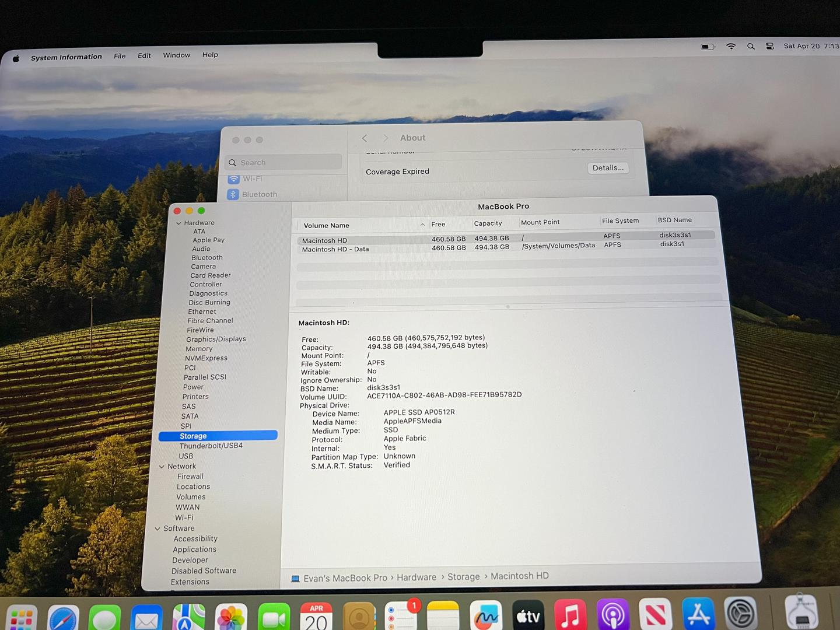
Task: Select USB in Hardware list
Action: [186, 456]
